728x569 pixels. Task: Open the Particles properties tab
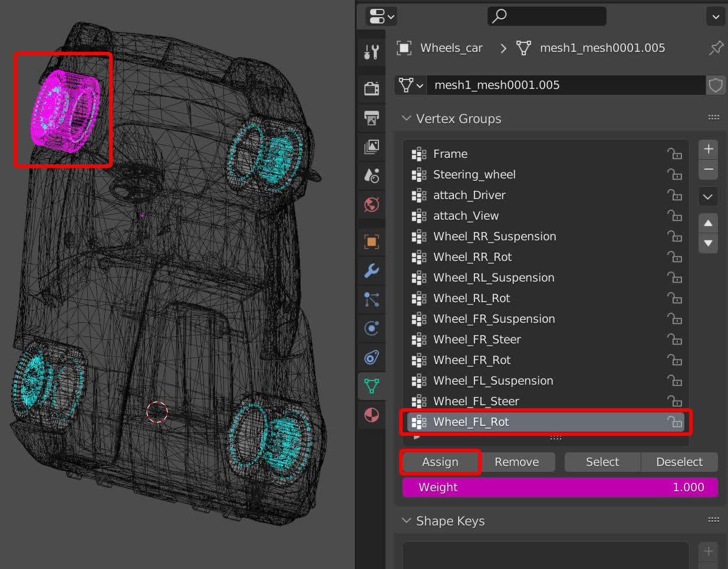click(x=371, y=299)
